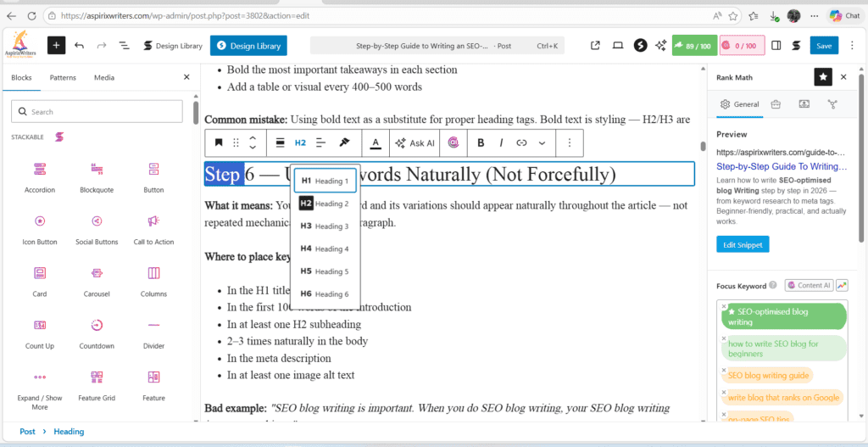868x447 pixels.
Task: Click the highlighter style tool
Action: click(x=344, y=142)
